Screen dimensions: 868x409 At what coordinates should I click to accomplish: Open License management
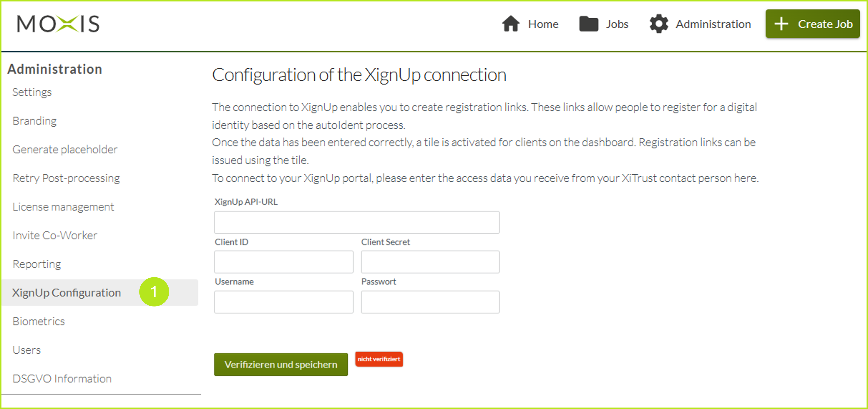tap(63, 207)
